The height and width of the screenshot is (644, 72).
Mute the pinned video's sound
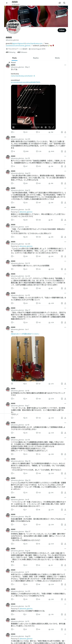[42, 127]
